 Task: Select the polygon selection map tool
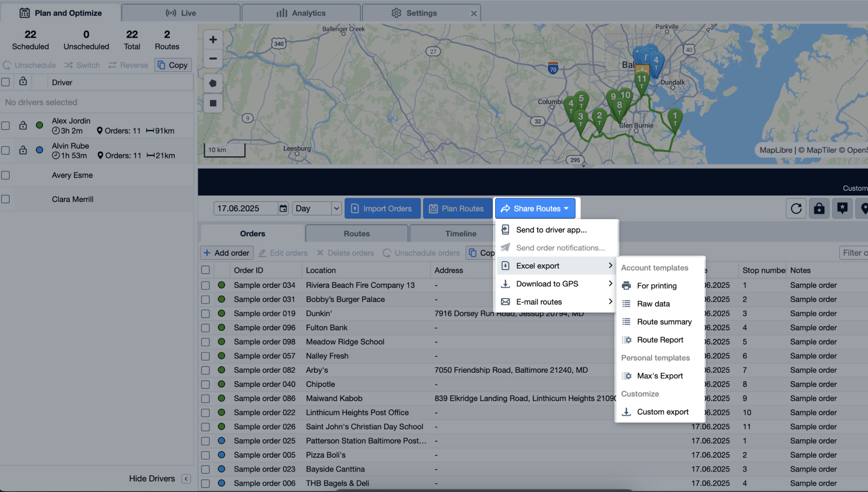click(213, 83)
